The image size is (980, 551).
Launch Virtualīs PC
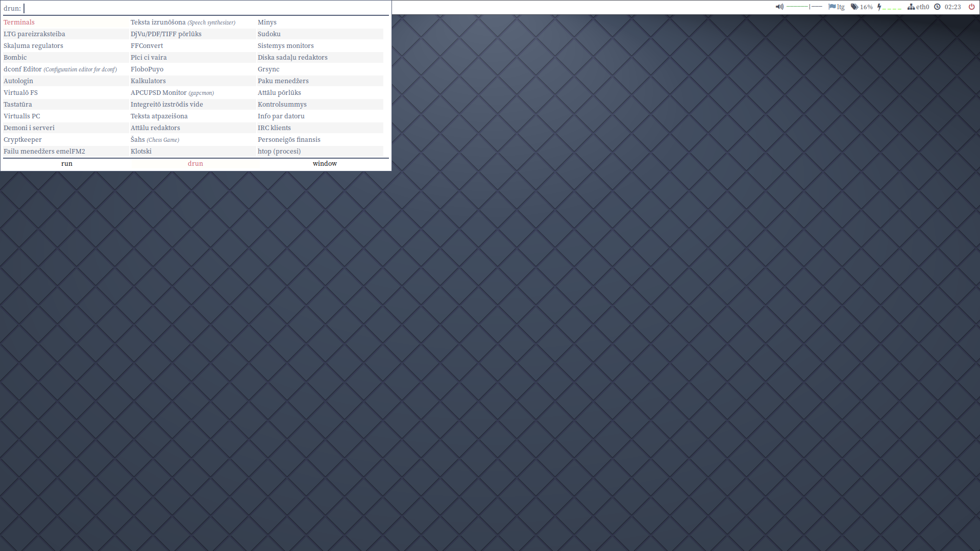(x=65, y=116)
